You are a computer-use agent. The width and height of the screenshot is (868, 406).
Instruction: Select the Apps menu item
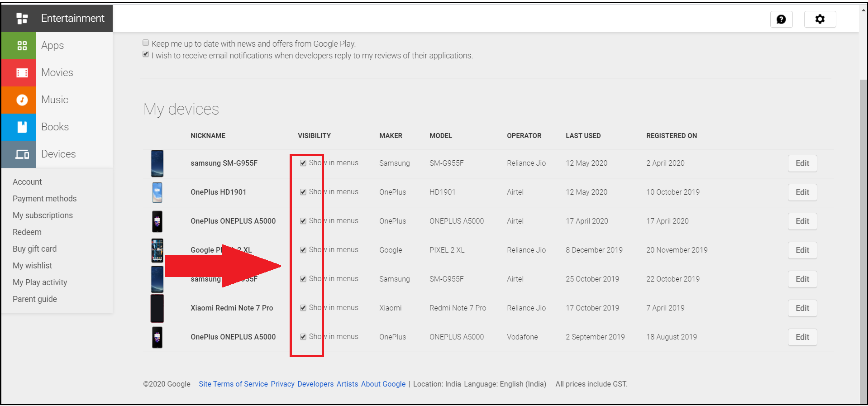(52, 46)
